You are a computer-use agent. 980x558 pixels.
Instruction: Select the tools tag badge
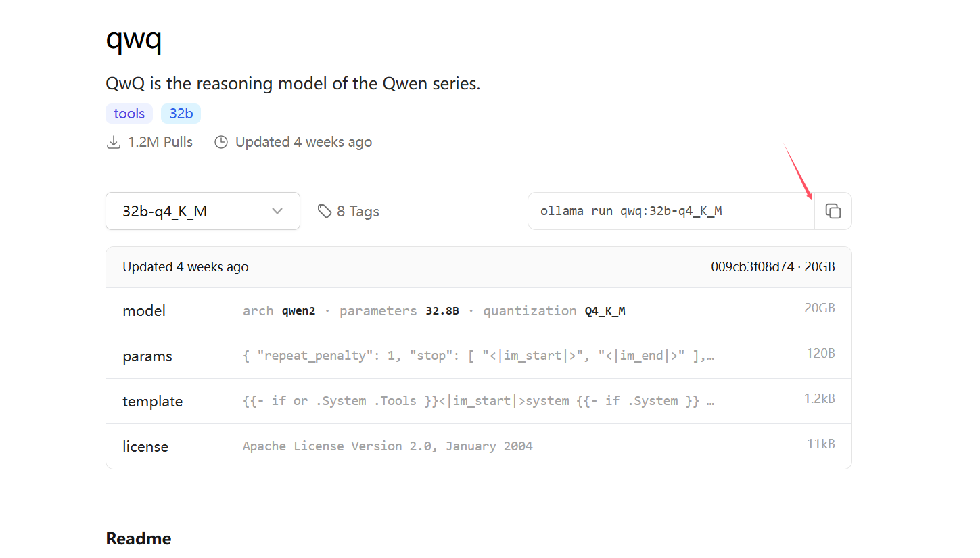click(x=129, y=114)
